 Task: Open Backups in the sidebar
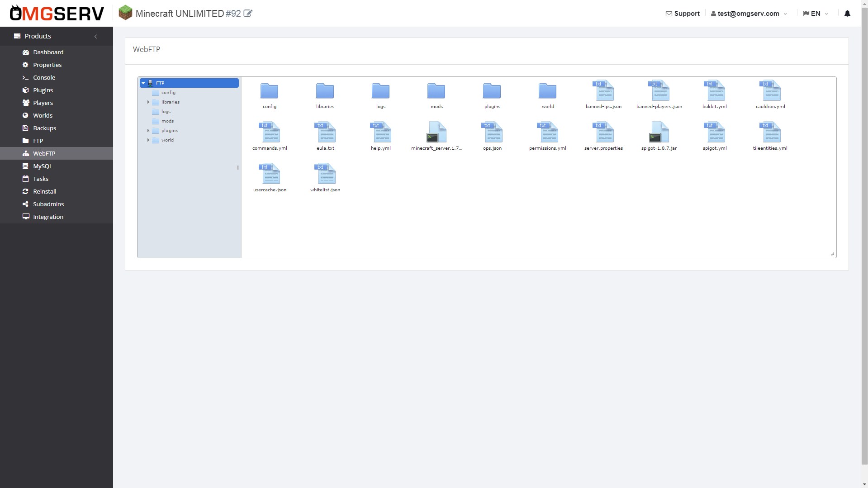tap(57, 128)
